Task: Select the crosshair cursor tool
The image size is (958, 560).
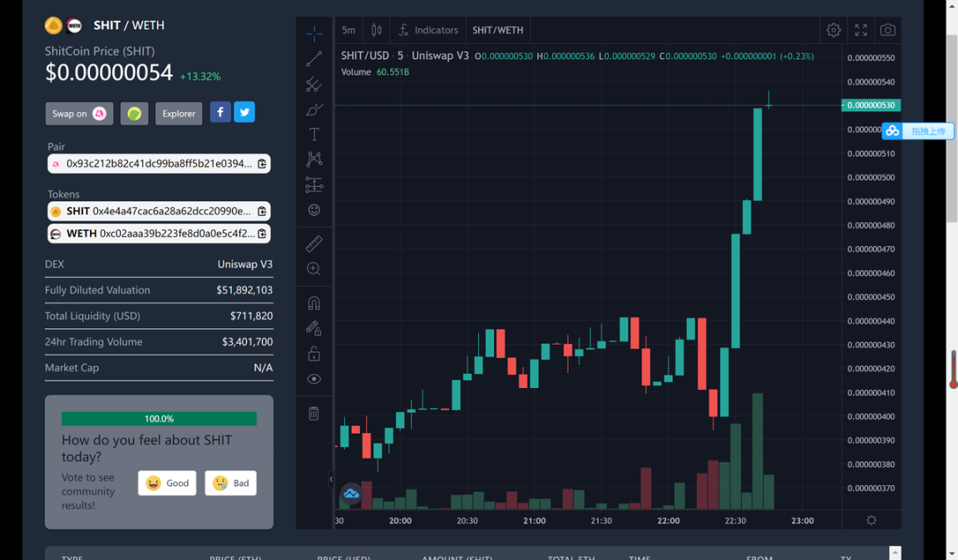Action: point(314,33)
